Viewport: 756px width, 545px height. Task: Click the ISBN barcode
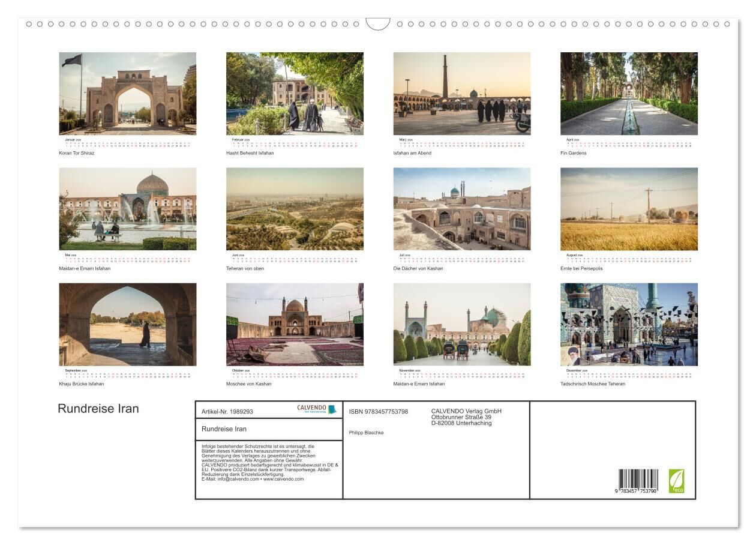pos(638,481)
